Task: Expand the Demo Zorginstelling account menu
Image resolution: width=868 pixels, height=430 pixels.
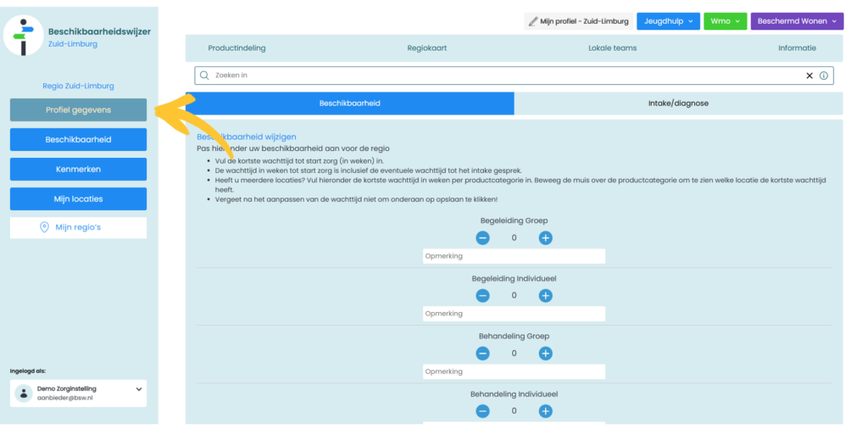Action: click(139, 389)
